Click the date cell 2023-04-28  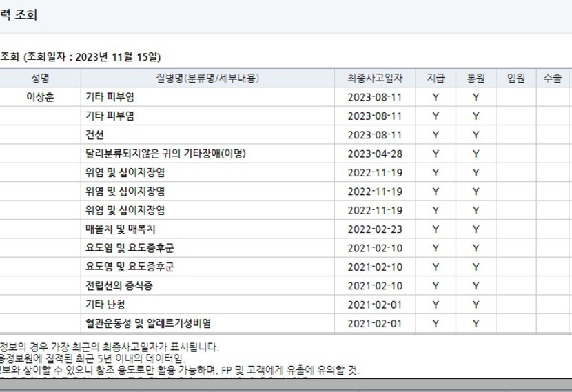click(x=374, y=154)
